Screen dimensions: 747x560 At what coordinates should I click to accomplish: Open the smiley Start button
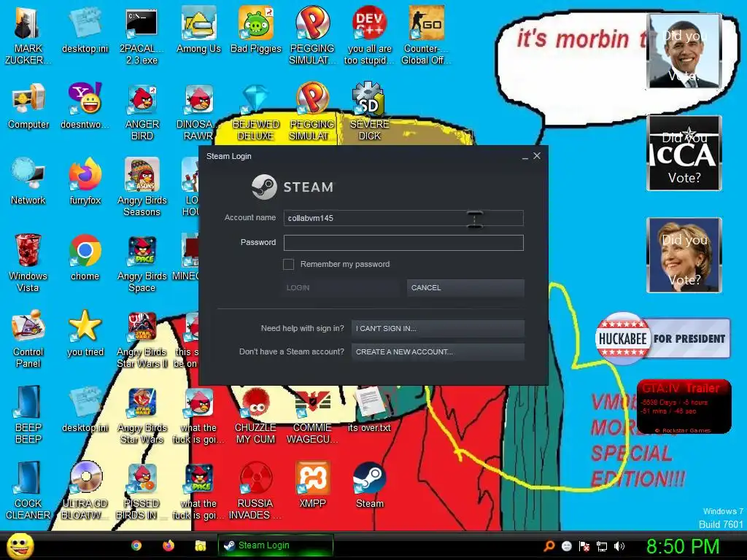click(x=20, y=545)
